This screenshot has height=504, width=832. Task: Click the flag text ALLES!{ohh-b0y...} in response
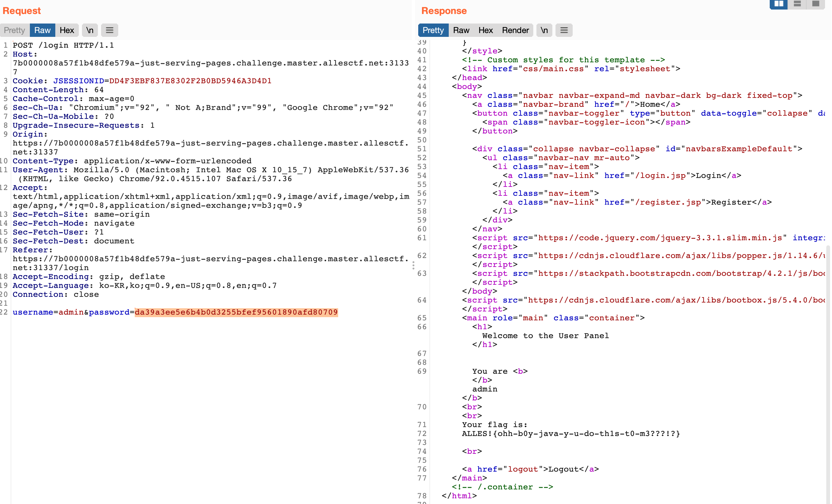[x=571, y=433]
